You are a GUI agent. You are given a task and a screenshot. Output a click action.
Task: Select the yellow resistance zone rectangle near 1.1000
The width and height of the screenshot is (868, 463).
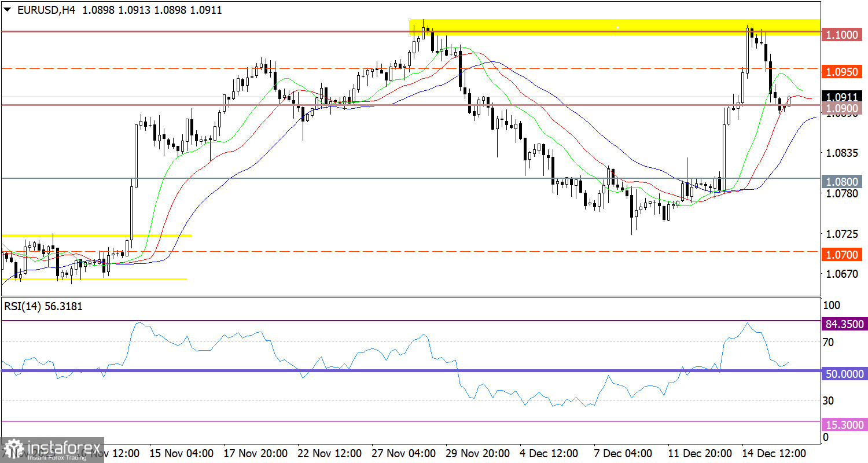point(615,27)
